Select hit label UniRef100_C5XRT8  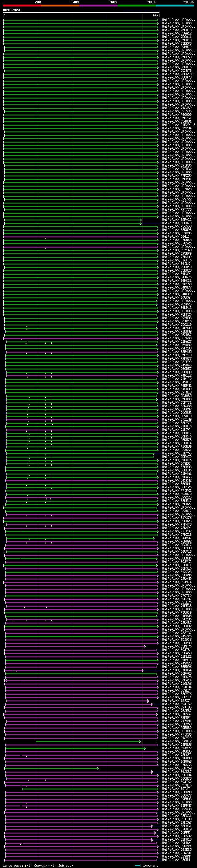tap(177, 71)
